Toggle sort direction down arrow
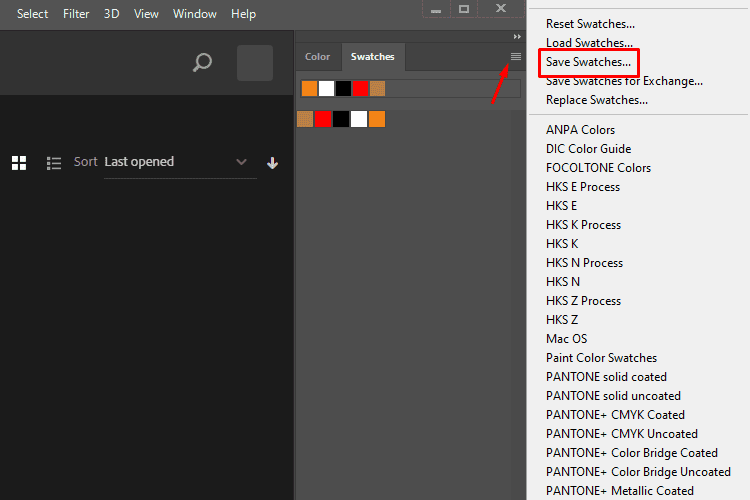This screenshot has width=750, height=500. pos(272,163)
